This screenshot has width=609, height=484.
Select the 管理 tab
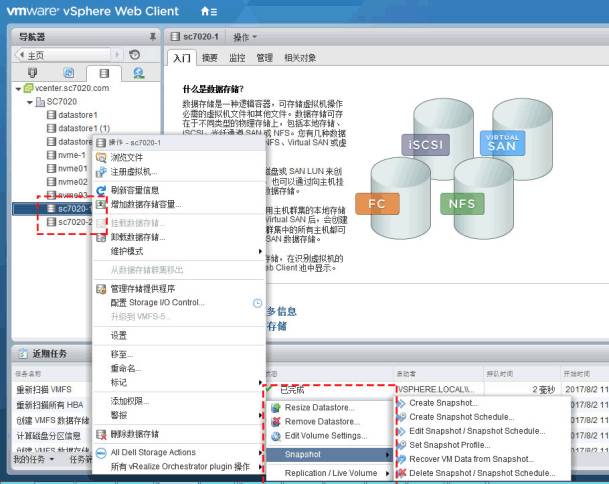pyautogui.click(x=264, y=58)
